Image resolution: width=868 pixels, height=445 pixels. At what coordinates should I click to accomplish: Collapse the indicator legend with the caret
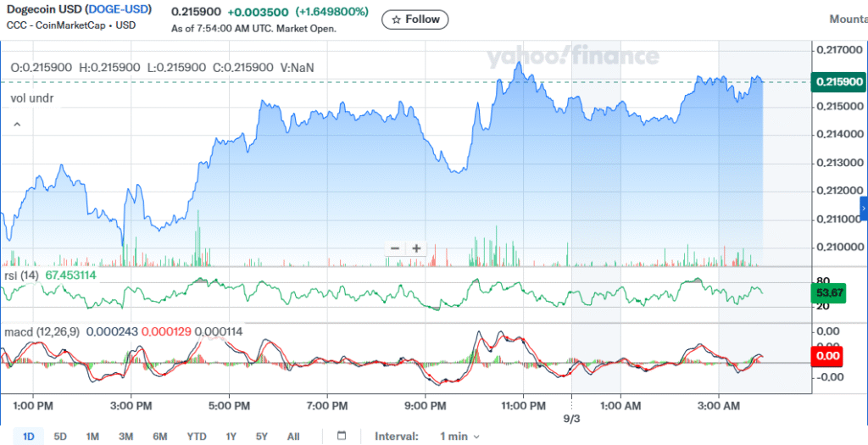(x=16, y=125)
